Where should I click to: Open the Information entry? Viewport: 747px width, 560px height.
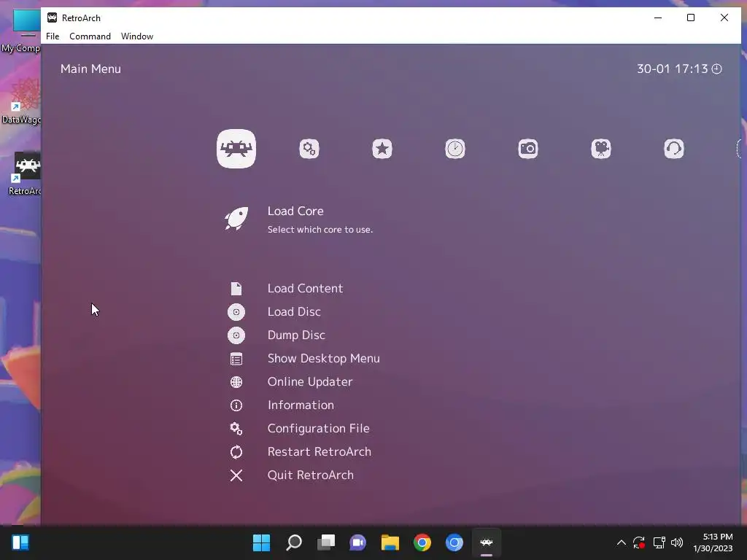[301, 405]
